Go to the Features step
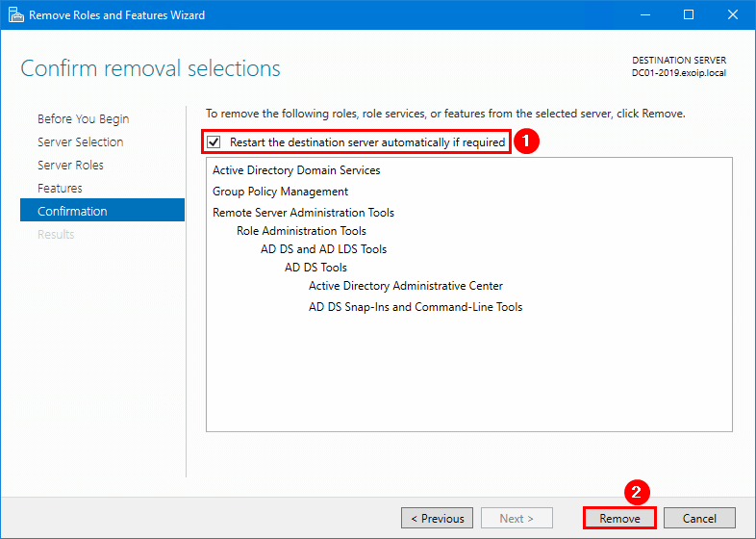 (60, 189)
